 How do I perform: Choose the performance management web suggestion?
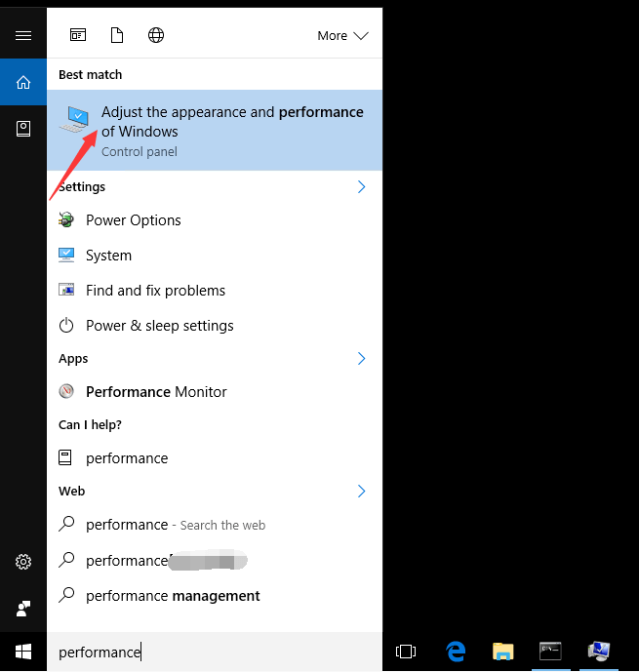point(173,595)
